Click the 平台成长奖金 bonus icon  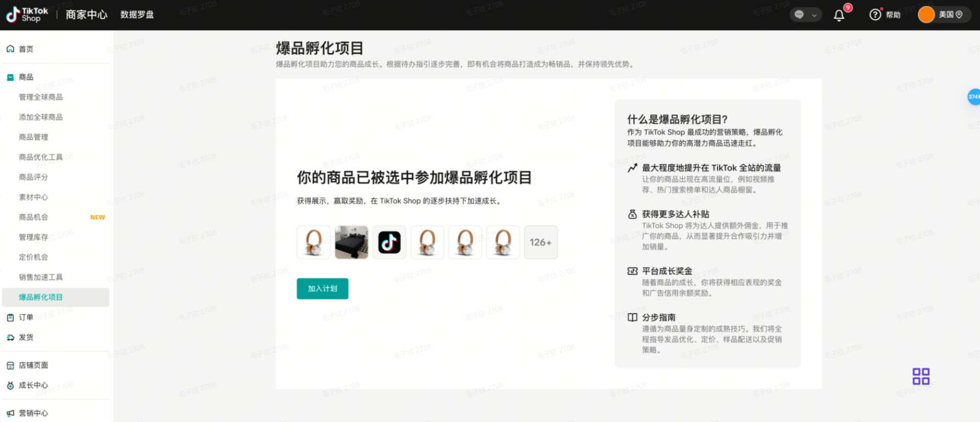pyautogui.click(x=633, y=271)
